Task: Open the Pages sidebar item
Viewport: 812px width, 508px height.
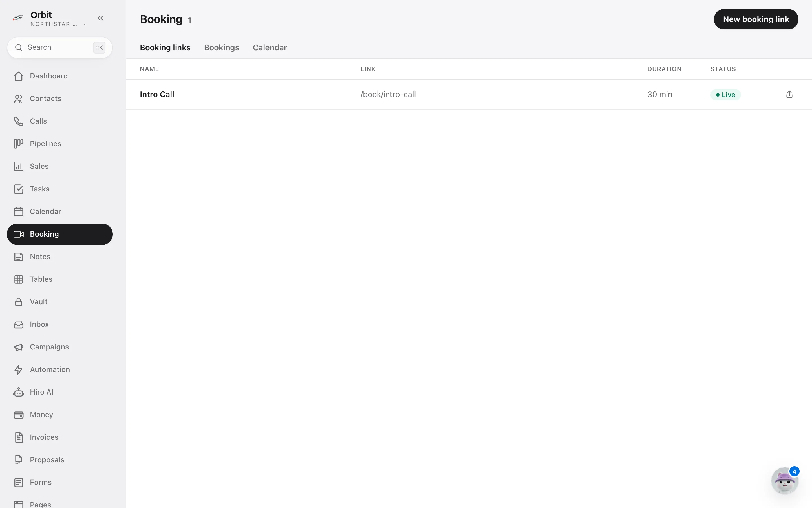Action: pyautogui.click(x=60, y=504)
